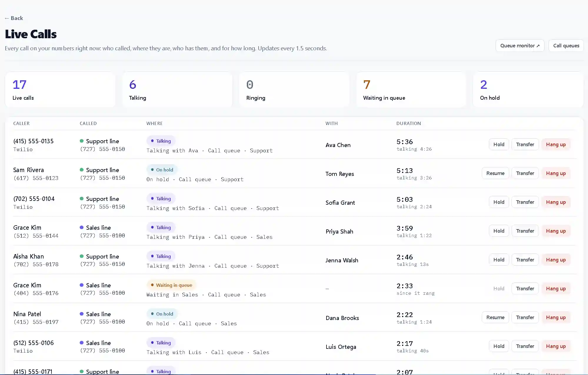The width and height of the screenshot is (588, 375).
Task: Click 'Talking with Sofia · Call queue · Support'
Action: coord(213,208)
